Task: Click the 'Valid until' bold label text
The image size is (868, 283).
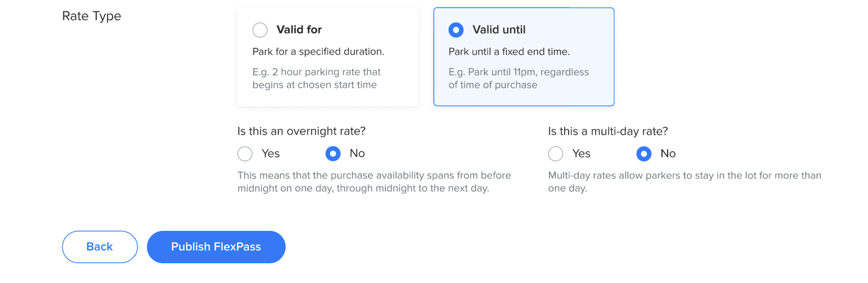Action: [499, 29]
